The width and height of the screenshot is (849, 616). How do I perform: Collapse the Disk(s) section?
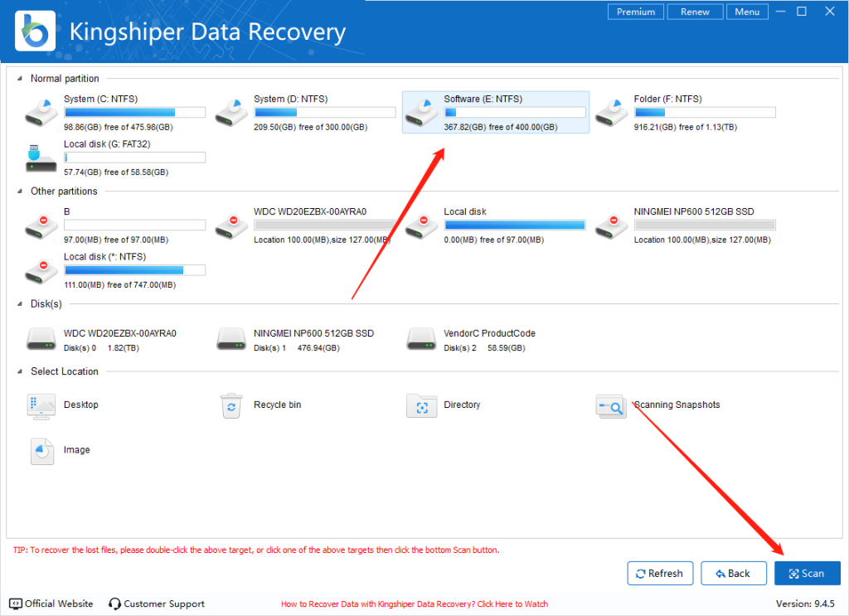coord(20,303)
